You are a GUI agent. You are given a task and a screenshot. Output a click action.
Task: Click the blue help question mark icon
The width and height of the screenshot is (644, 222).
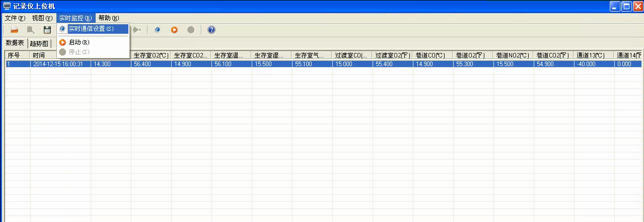(211, 30)
